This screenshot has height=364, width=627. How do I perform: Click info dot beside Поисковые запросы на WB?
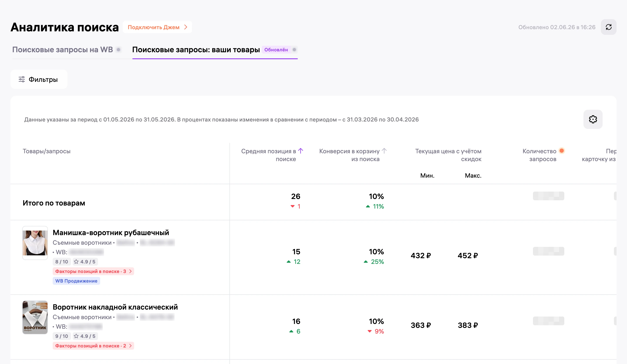point(119,50)
